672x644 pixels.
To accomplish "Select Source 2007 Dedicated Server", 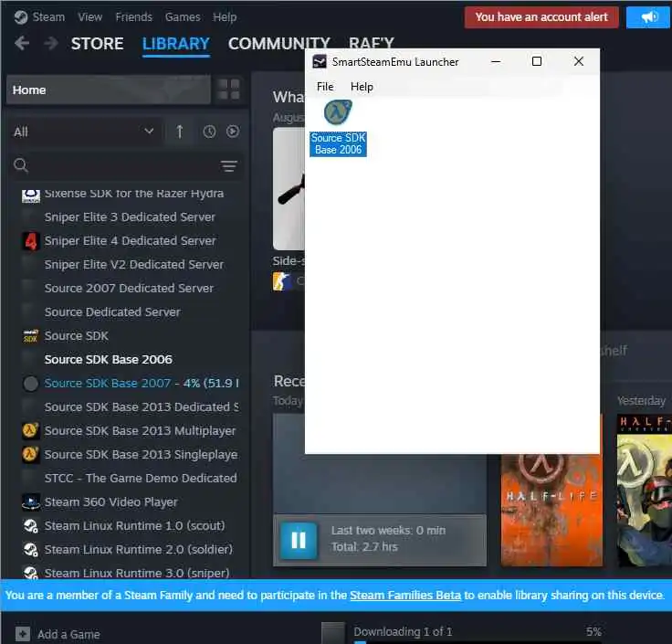I will 129,288.
